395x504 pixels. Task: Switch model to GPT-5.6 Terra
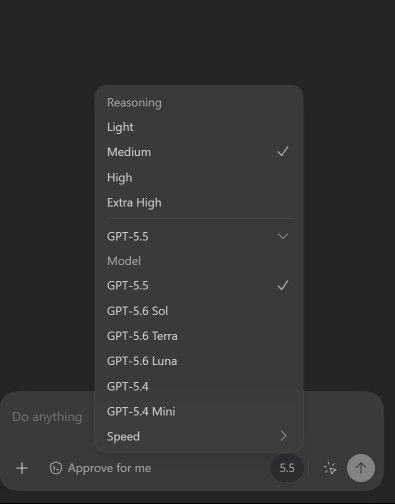(x=199, y=336)
